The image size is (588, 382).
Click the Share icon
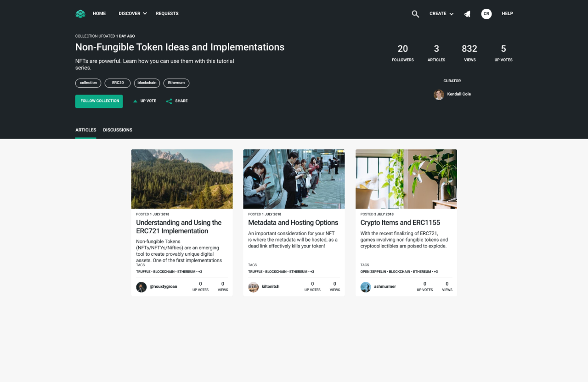point(169,101)
